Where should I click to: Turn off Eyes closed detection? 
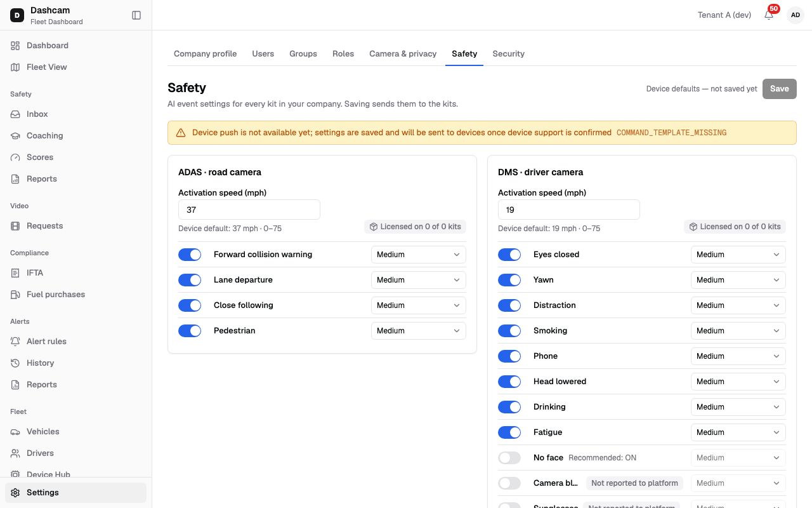[509, 255]
